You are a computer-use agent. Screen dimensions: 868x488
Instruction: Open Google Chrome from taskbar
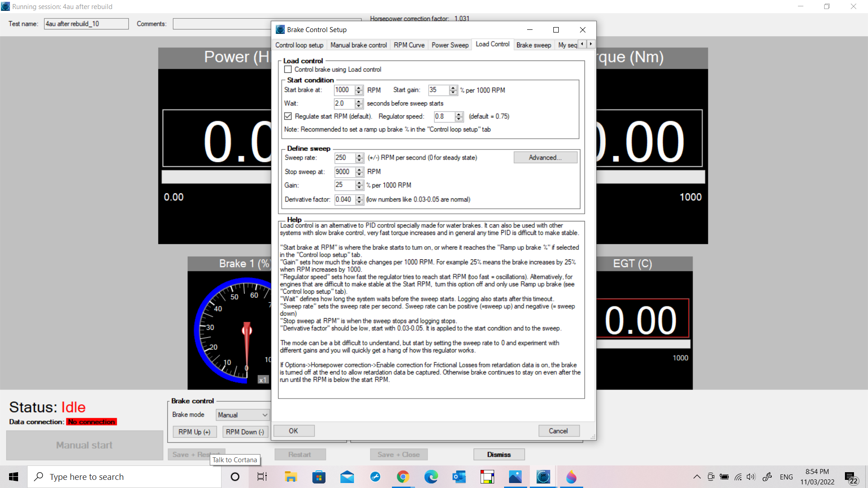tap(403, 477)
